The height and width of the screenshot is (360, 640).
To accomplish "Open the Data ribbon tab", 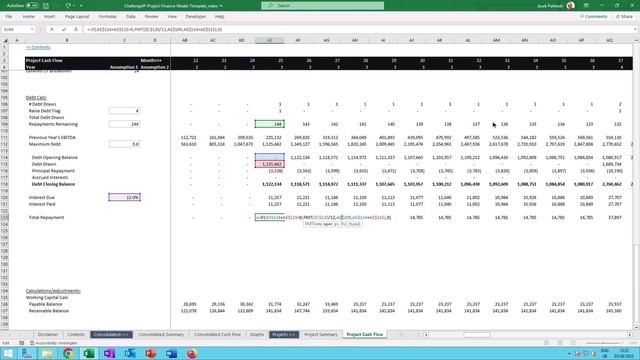I will 131,17.
